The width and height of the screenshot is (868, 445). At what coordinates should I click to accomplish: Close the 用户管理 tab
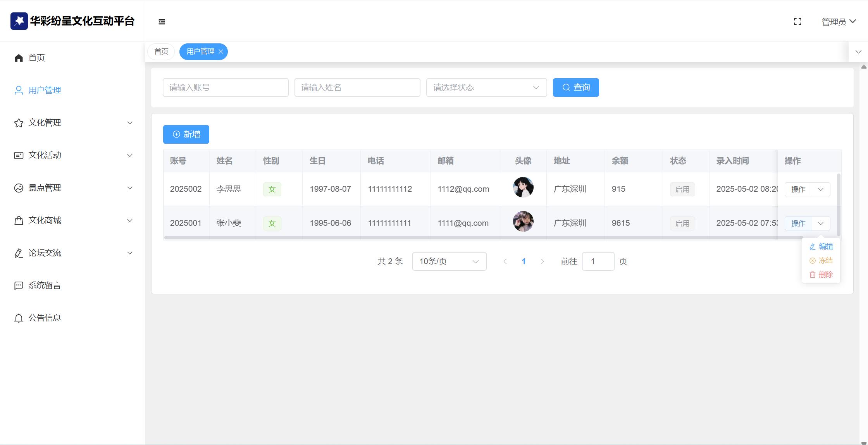221,52
